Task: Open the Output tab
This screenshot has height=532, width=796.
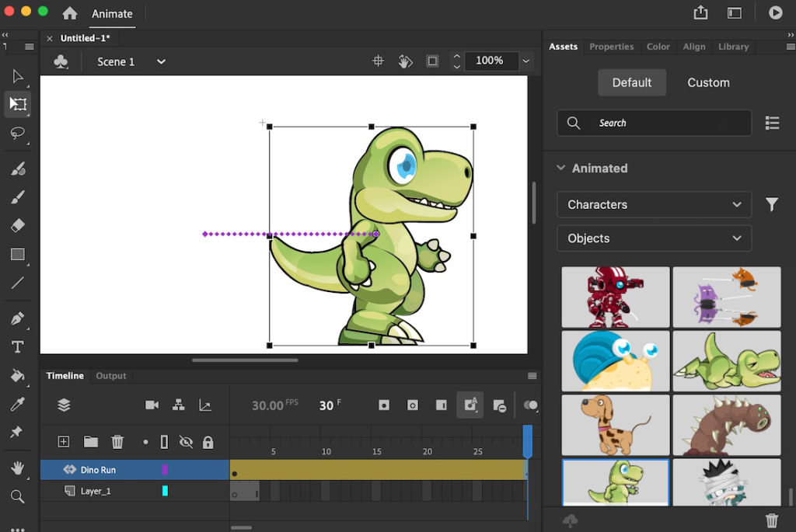Action: pyautogui.click(x=110, y=376)
